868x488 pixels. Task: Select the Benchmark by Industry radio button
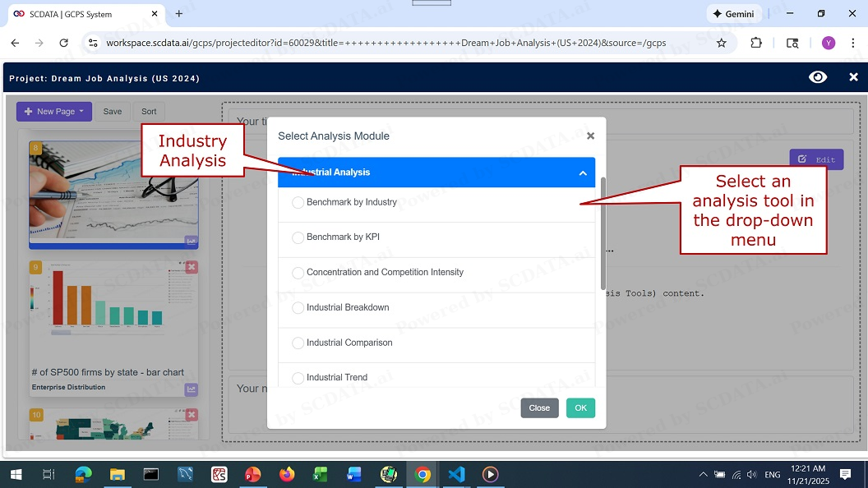pos(298,203)
